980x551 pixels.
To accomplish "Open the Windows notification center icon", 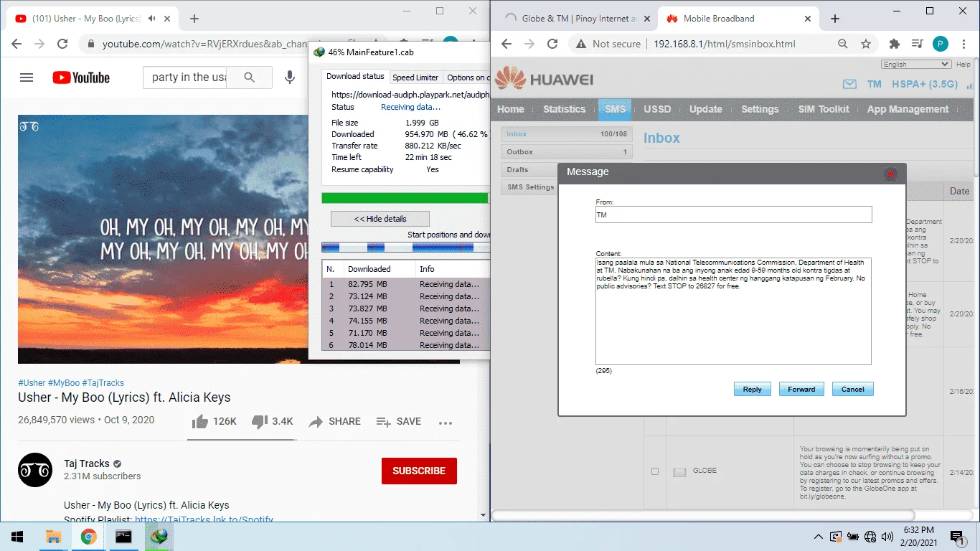I will click(x=957, y=537).
